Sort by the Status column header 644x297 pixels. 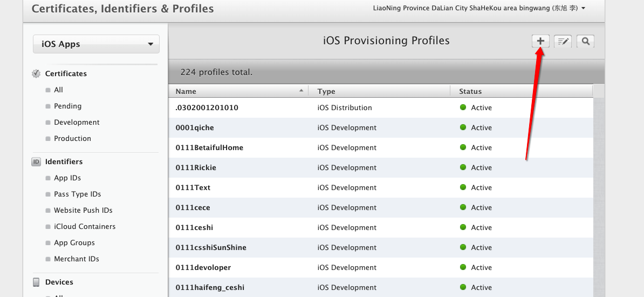coord(522,91)
